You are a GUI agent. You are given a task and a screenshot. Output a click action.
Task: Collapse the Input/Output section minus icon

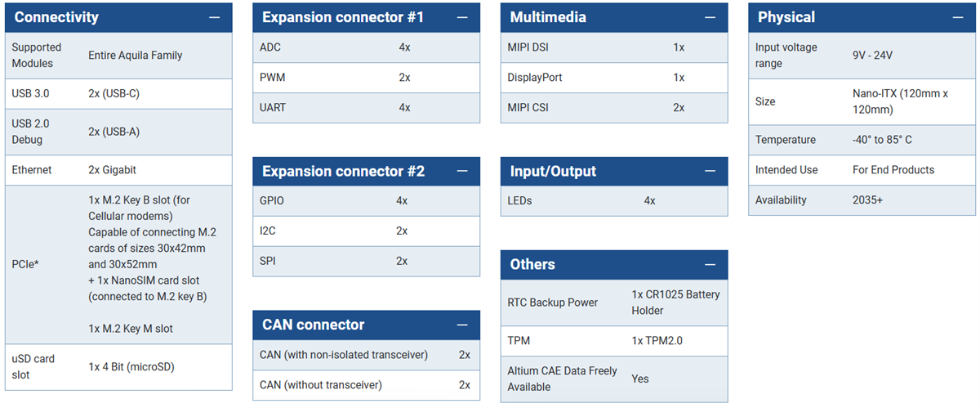click(x=710, y=172)
